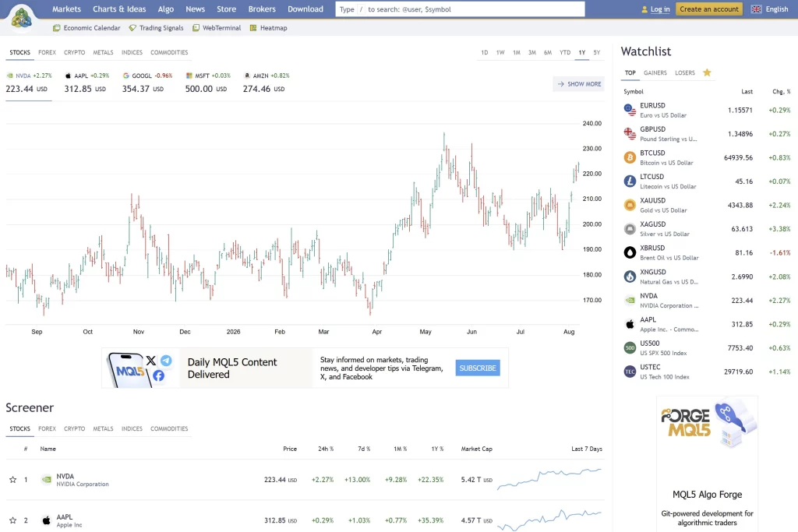
Task: Click the user icon beside Log in
Action: 644,9
